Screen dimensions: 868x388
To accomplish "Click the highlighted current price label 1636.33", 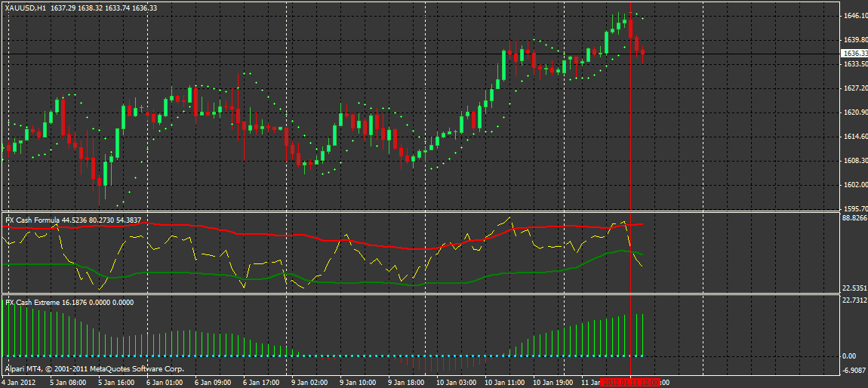I will tap(854, 54).
